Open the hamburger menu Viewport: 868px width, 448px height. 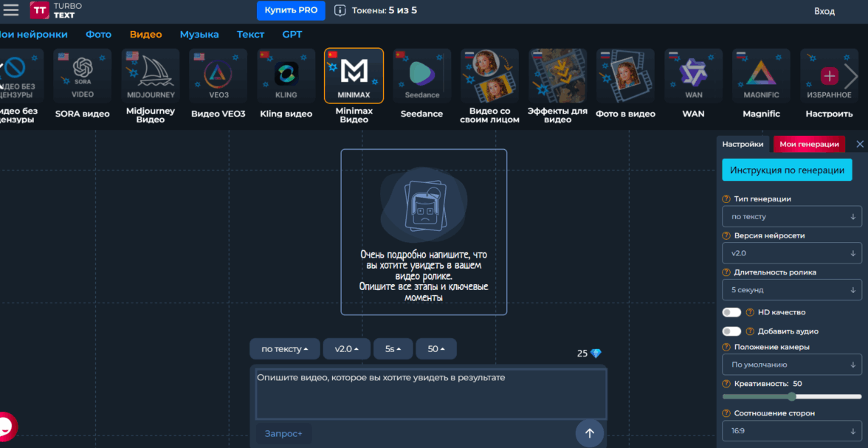10,10
